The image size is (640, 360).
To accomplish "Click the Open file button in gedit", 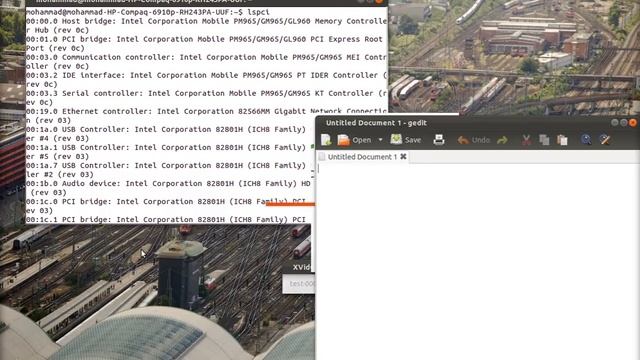I will (354, 140).
